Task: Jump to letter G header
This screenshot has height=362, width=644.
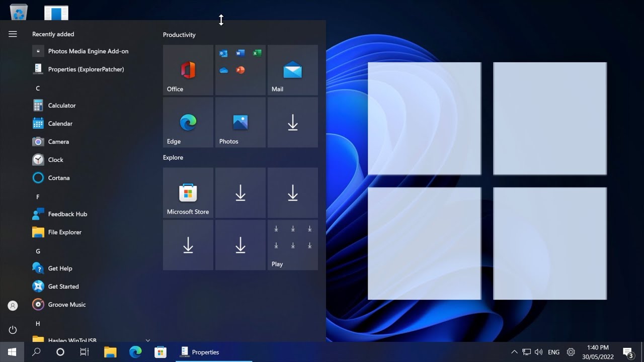Action: pos(37,251)
